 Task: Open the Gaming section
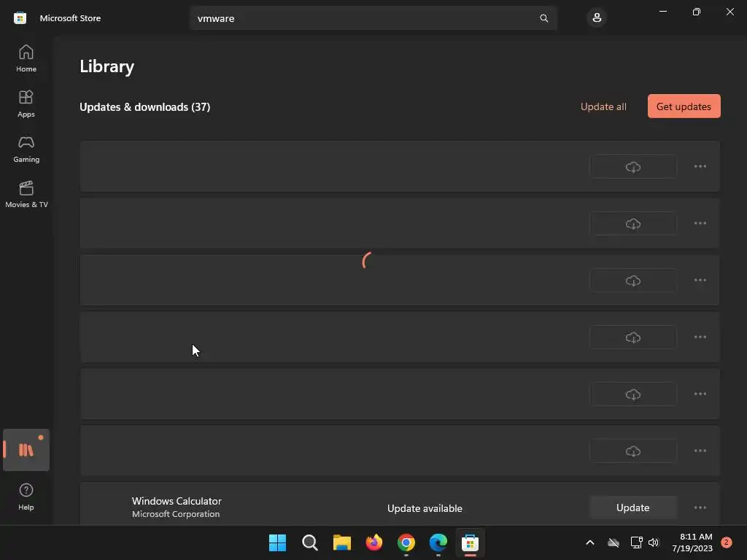click(x=26, y=149)
